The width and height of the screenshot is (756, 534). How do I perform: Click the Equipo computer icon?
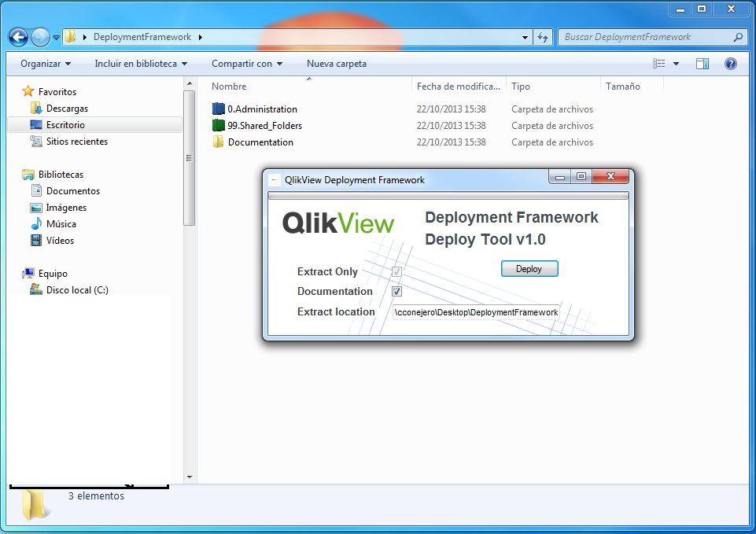coord(28,273)
